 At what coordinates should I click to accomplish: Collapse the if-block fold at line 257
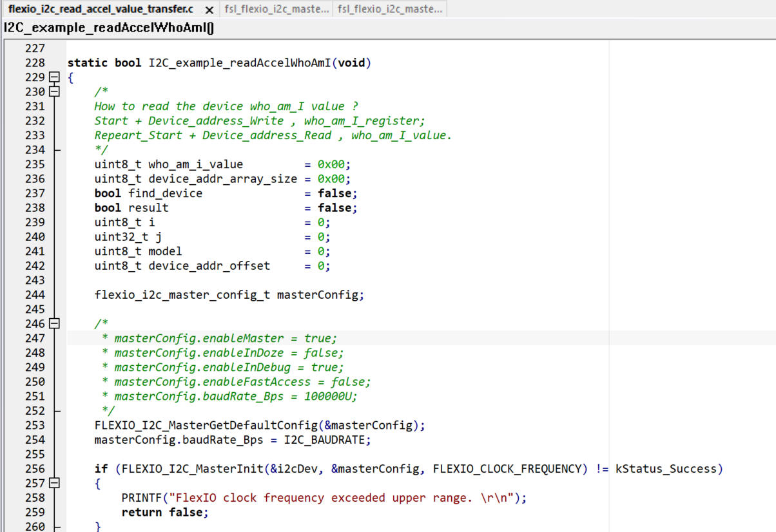[x=54, y=483]
